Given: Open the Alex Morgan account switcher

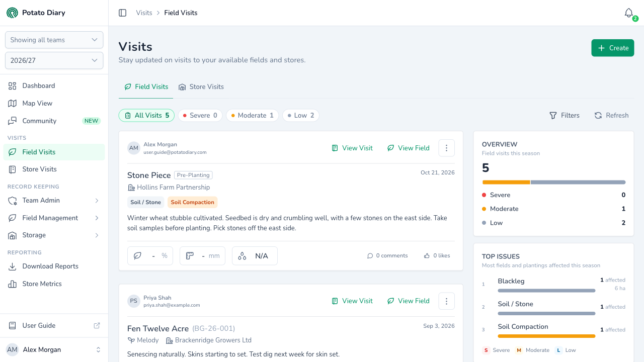Looking at the screenshot, I should click(54, 349).
